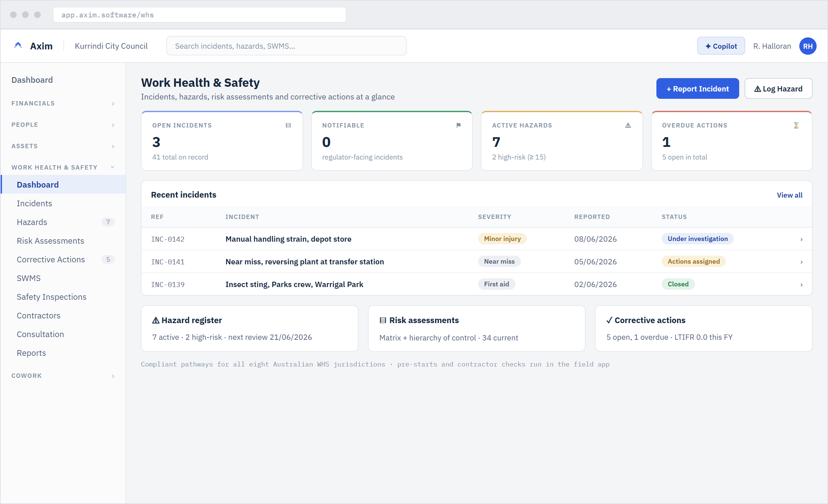This screenshot has width=828, height=504.
Task: Click the Log Hazard button
Action: pos(778,89)
